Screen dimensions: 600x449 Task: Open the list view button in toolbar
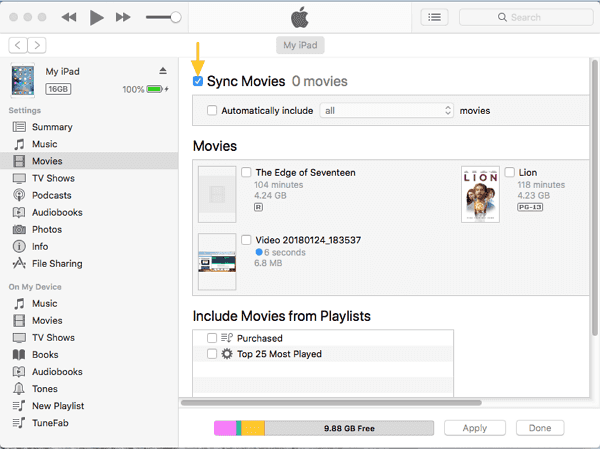click(434, 17)
